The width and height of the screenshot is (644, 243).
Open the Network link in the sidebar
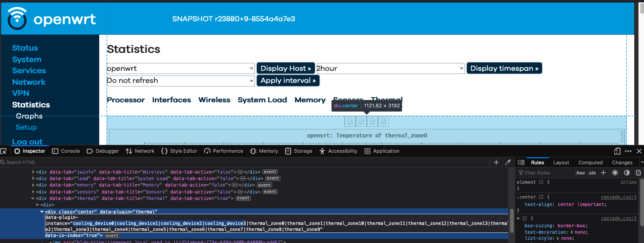coord(29,82)
